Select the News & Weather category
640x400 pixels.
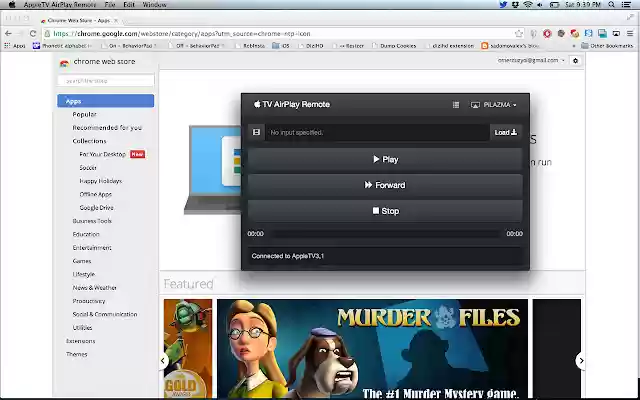coord(94,288)
